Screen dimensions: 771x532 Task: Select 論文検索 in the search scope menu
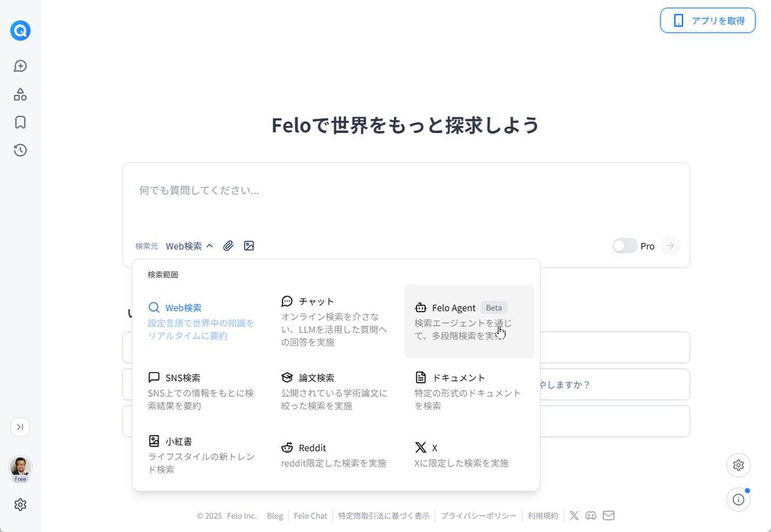(335, 391)
